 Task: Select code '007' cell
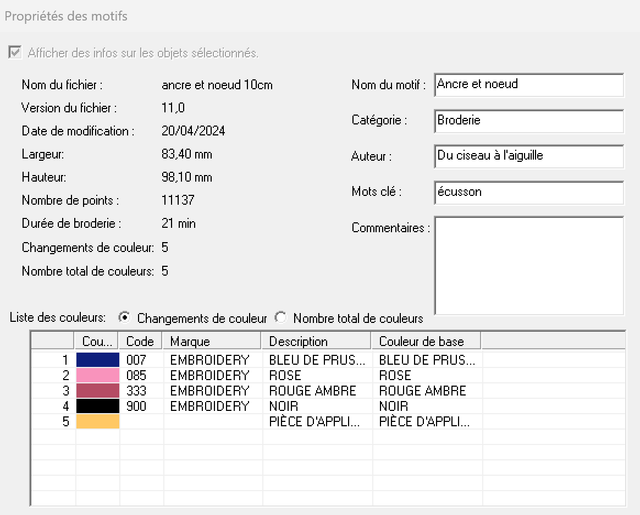[x=136, y=360]
